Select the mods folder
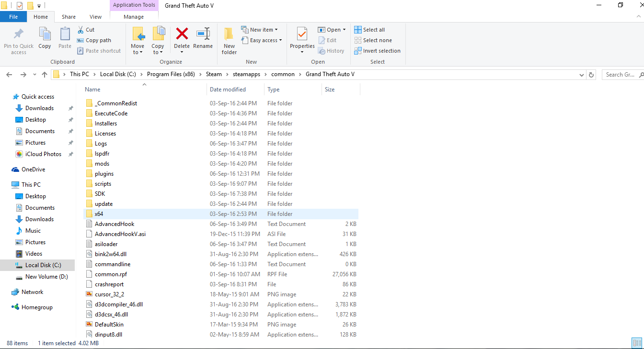The width and height of the screenshot is (644, 349). click(x=221, y=164)
